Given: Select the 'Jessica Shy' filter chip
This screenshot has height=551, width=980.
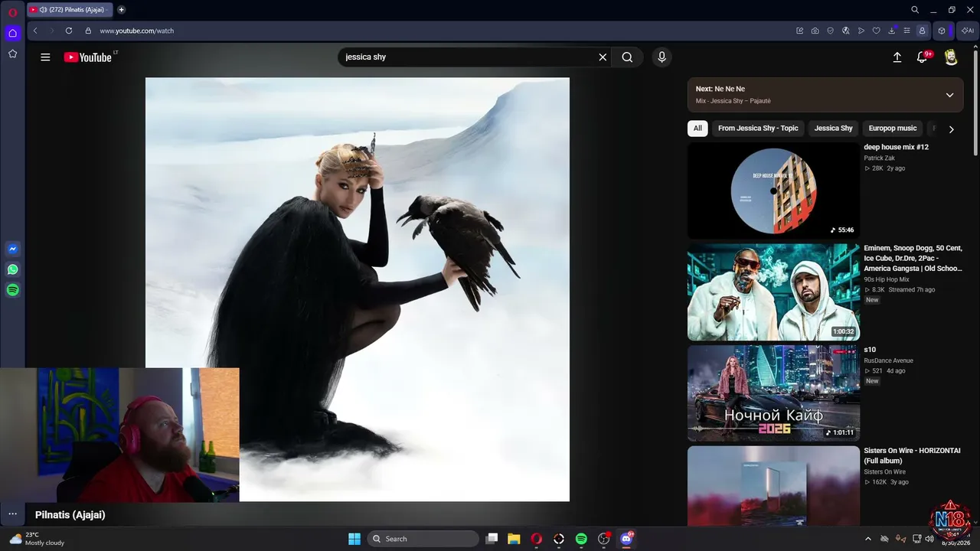Looking at the screenshot, I should (x=833, y=129).
